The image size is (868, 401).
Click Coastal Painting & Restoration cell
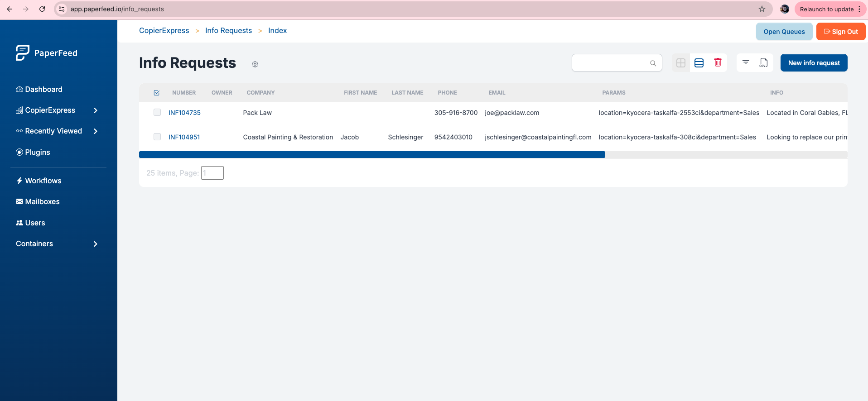click(288, 137)
